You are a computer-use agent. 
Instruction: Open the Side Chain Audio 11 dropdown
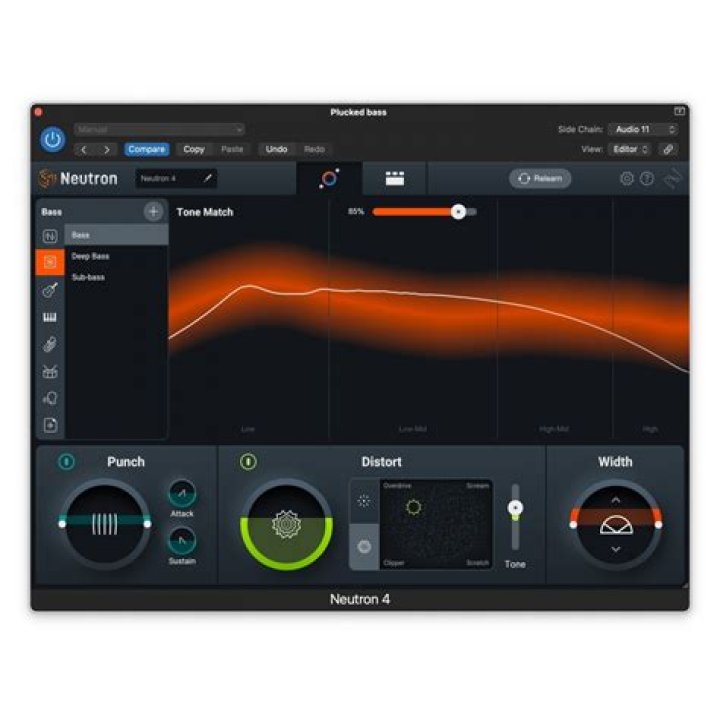point(643,129)
